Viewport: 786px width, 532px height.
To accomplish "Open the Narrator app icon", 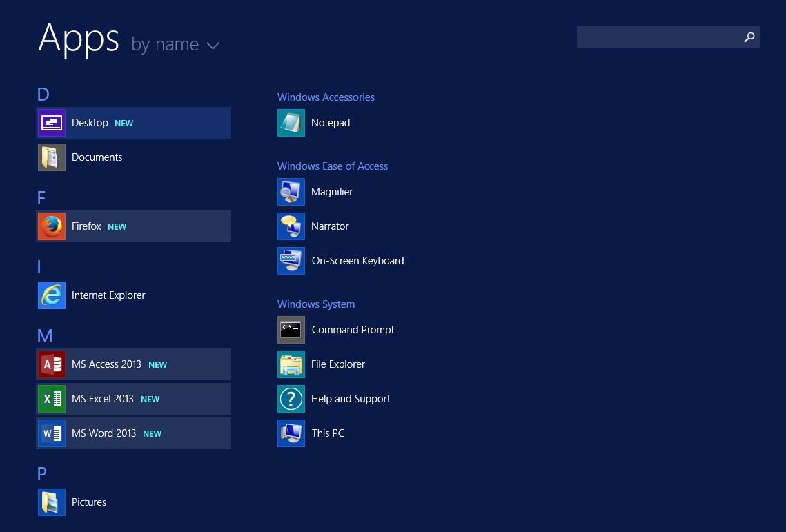I will pos(291,226).
